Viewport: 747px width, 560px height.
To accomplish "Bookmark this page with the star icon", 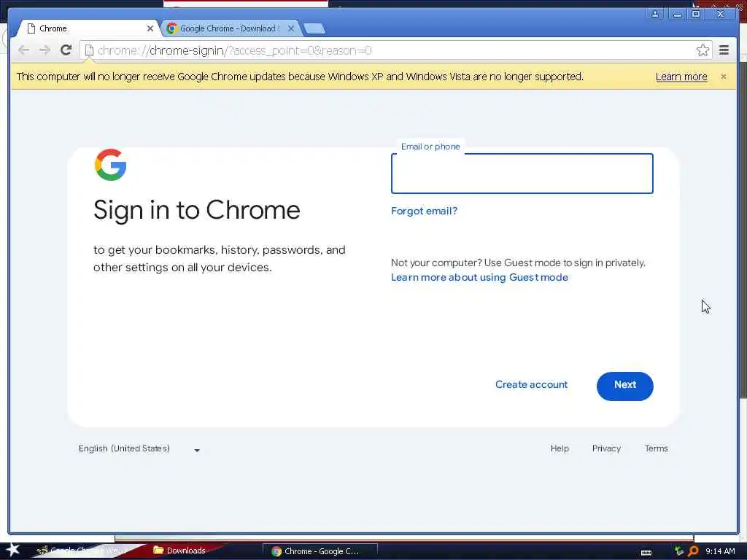I will (x=703, y=50).
